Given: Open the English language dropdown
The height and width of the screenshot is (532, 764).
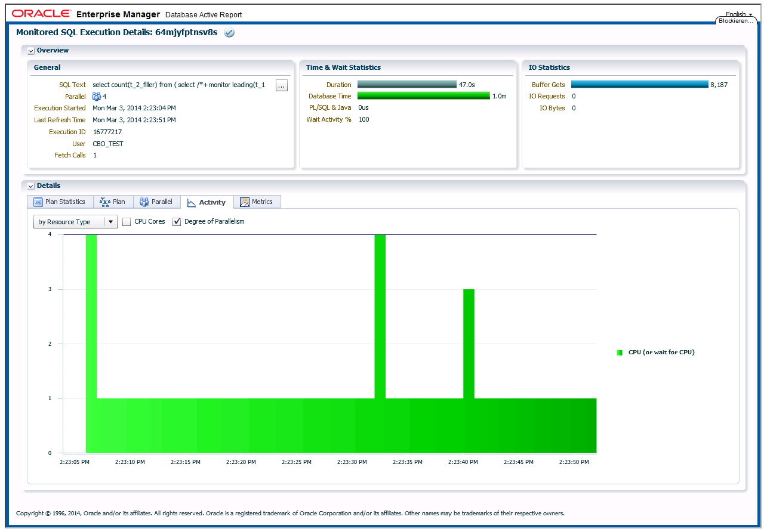Looking at the screenshot, I should coord(739,14).
